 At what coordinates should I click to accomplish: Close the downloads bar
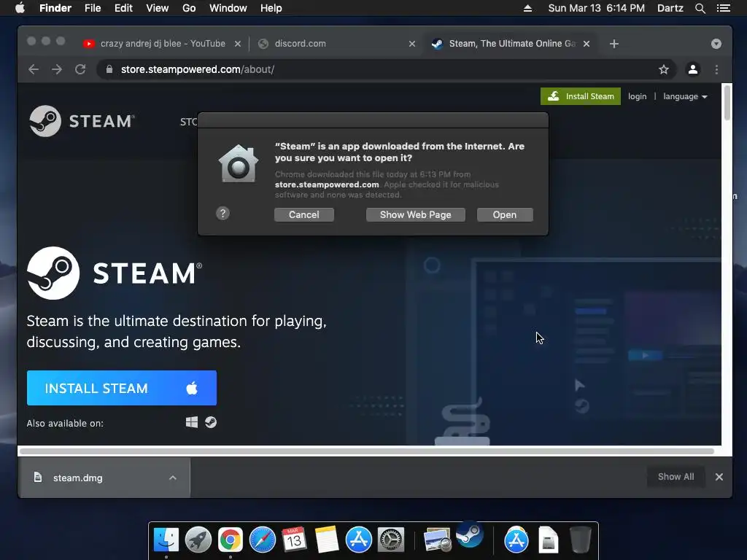tap(719, 477)
